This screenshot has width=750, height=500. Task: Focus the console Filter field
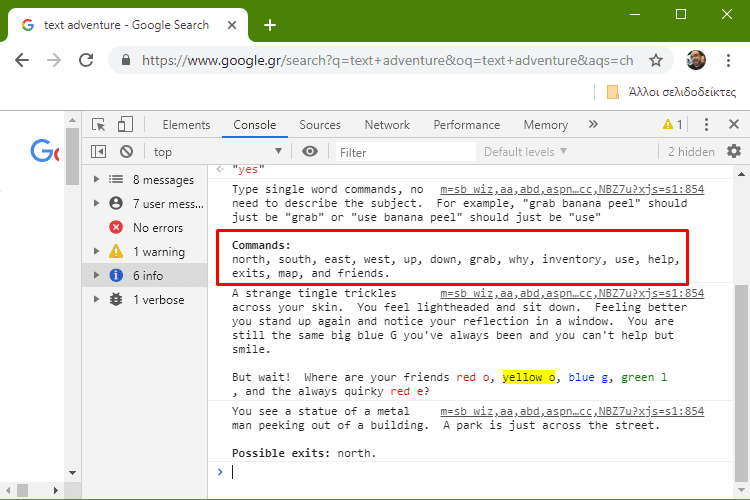click(x=406, y=152)
